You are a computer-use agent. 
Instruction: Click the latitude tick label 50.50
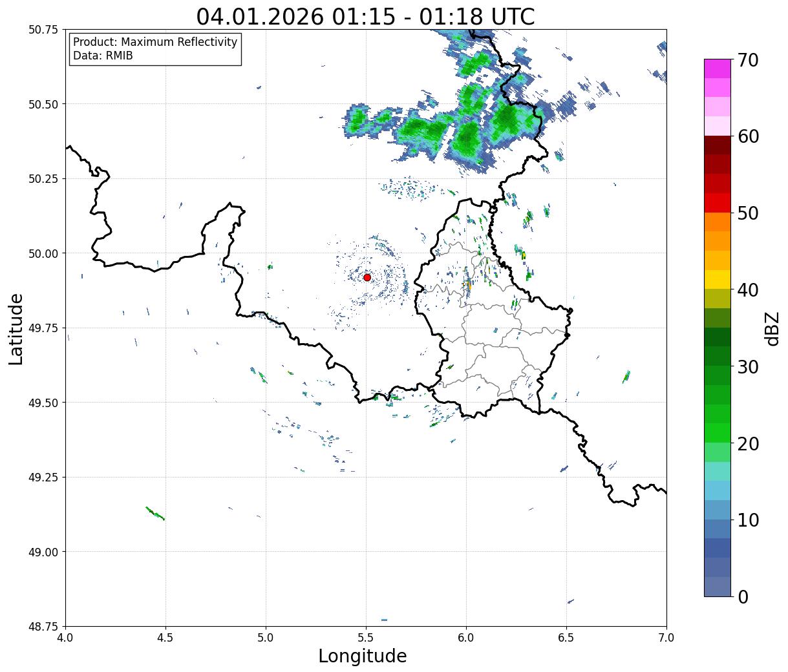coord(43,104)
